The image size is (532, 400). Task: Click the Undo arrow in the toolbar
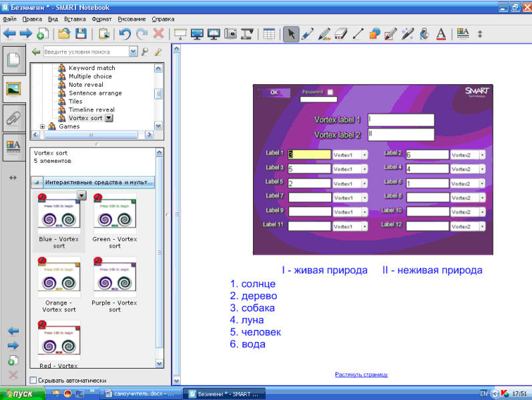click(125, 33)
